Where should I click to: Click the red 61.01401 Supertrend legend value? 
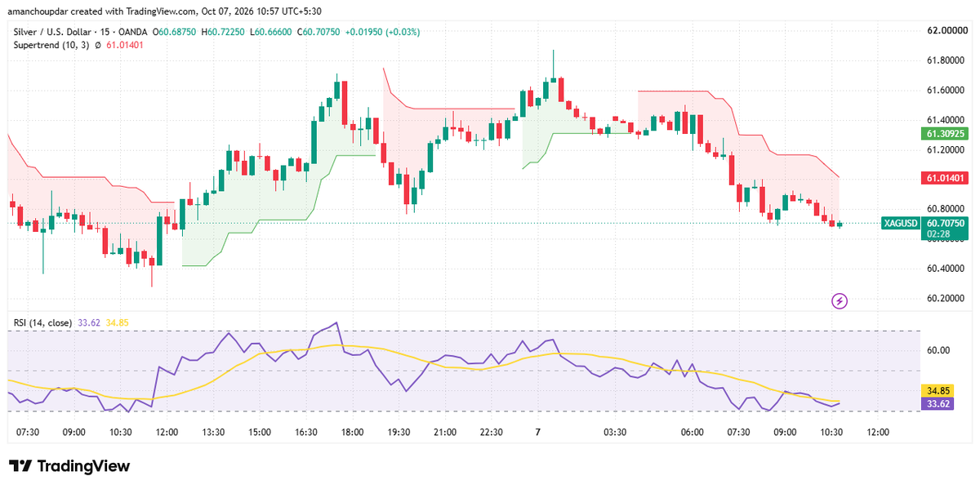coord(125,45)
